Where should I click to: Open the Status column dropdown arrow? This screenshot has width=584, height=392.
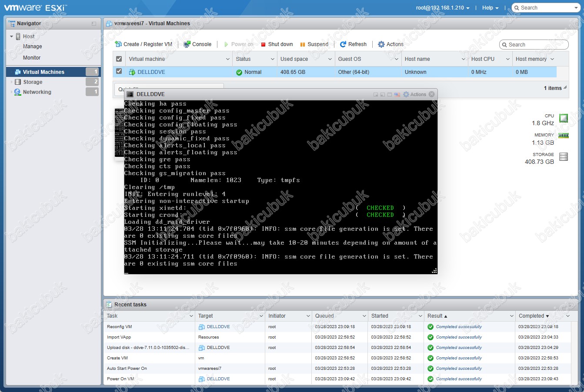pyautogui.click(x=273, y=59)
